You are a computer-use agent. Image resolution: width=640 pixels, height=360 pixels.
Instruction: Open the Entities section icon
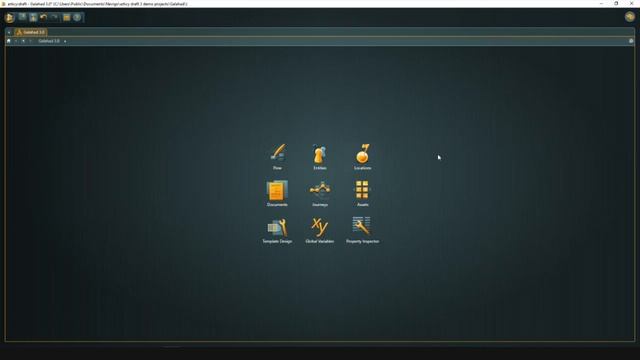click(320, 154)
